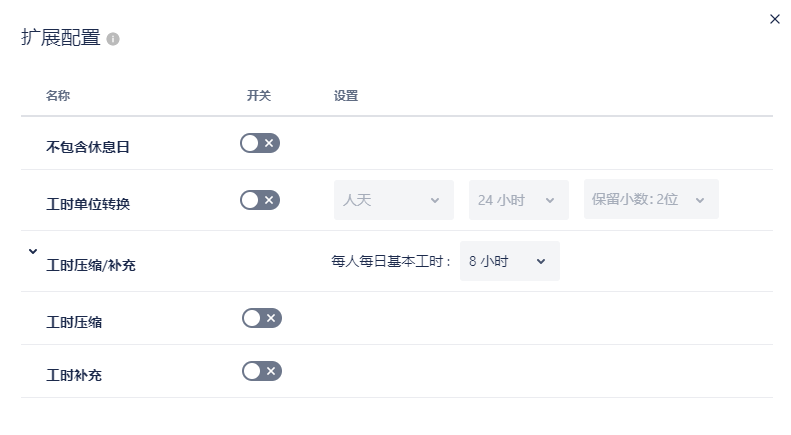
Task: Toggle the 不包含休息日 switch
Action: click(x=260, y=143)
